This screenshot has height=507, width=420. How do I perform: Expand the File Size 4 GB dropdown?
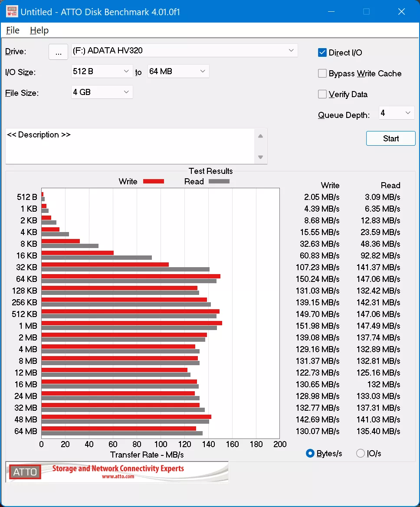point(102,92)
